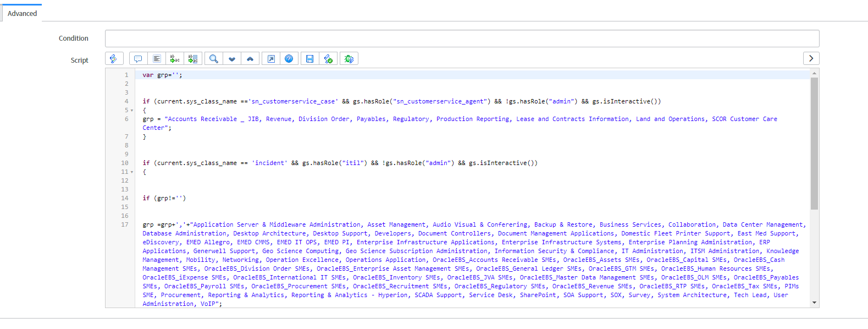Click the script editor scrollbar thumb
This screenshot has width=868, height=329.
tap(814, 143)
